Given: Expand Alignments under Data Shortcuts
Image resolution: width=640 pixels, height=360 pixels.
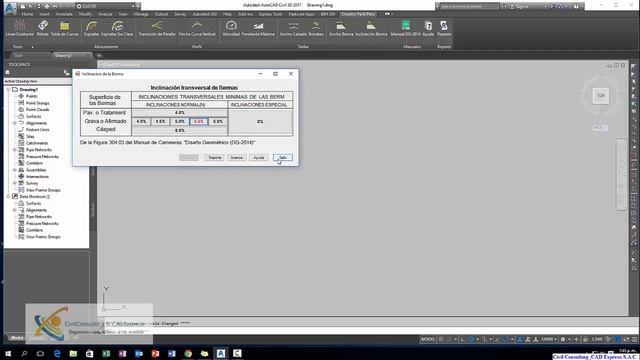Looking at the screenshot, I should pyautogui.click(x=15, y=210).
